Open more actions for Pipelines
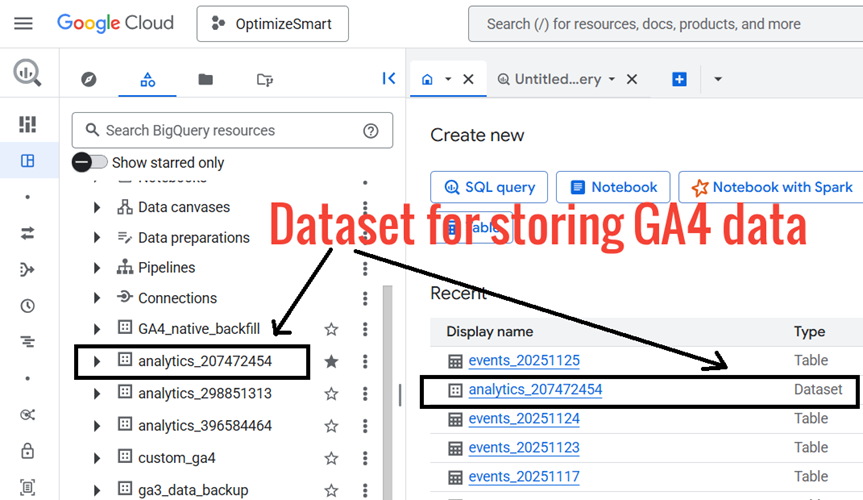The width and height of the screenshot is (863, 500). [x=365, y=268]
